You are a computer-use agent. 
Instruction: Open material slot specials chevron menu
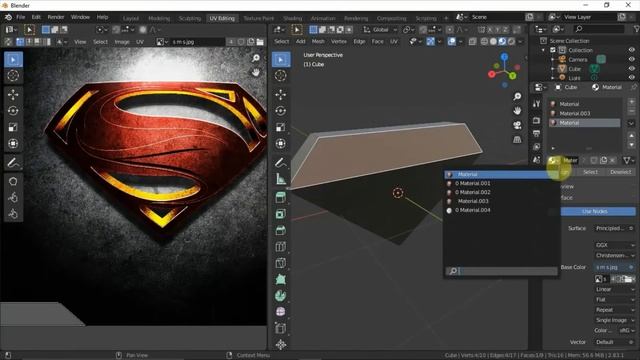[631, 123]
